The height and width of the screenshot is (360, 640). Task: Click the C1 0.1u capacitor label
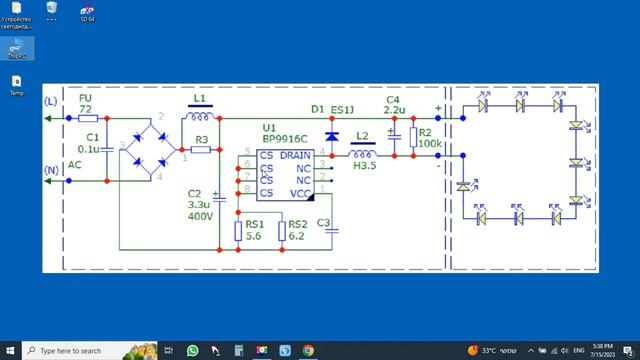(x=89, y=143)
